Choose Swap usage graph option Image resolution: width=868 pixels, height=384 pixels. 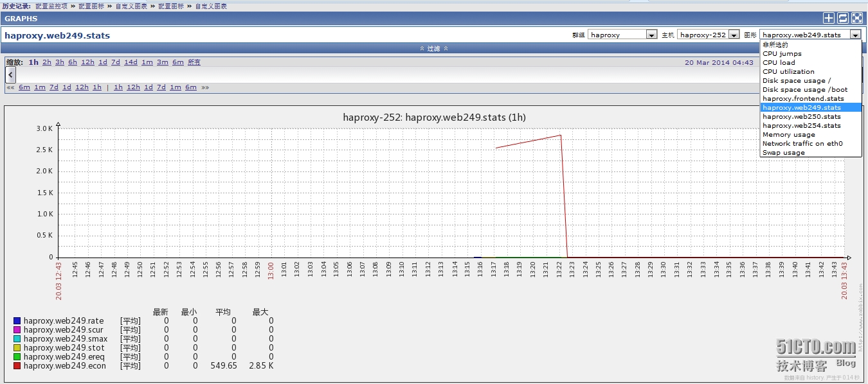[x=810, y=153]
